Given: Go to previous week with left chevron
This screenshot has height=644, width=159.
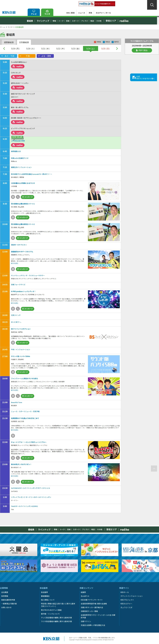Looking at the screenshot, I should pos(4,48).
